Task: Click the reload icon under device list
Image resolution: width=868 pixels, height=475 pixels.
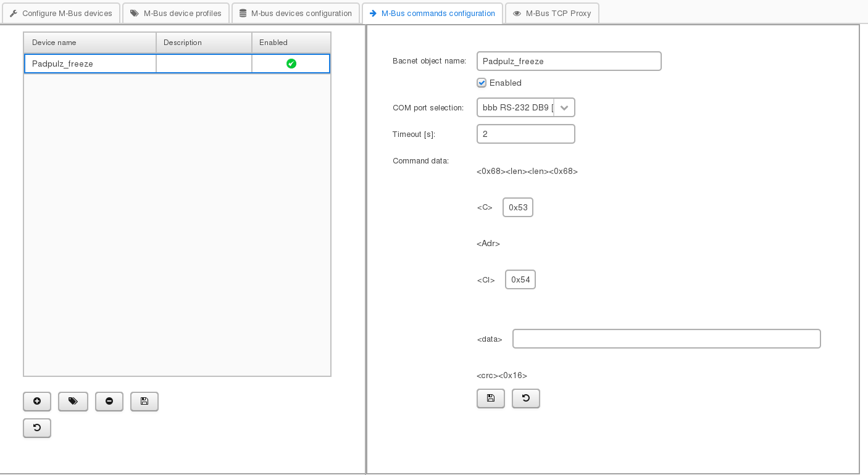Action: coord(37,428)
